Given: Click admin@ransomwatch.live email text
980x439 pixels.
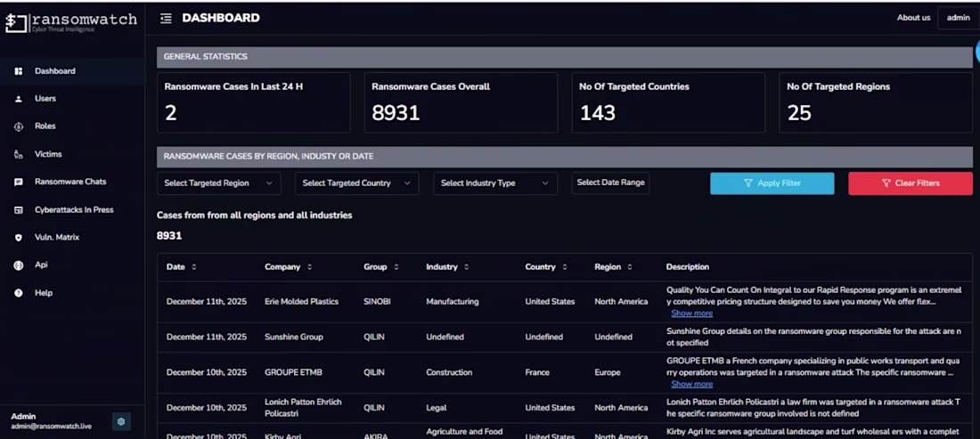Looking at the screenshot, I should tap(52, 427).
